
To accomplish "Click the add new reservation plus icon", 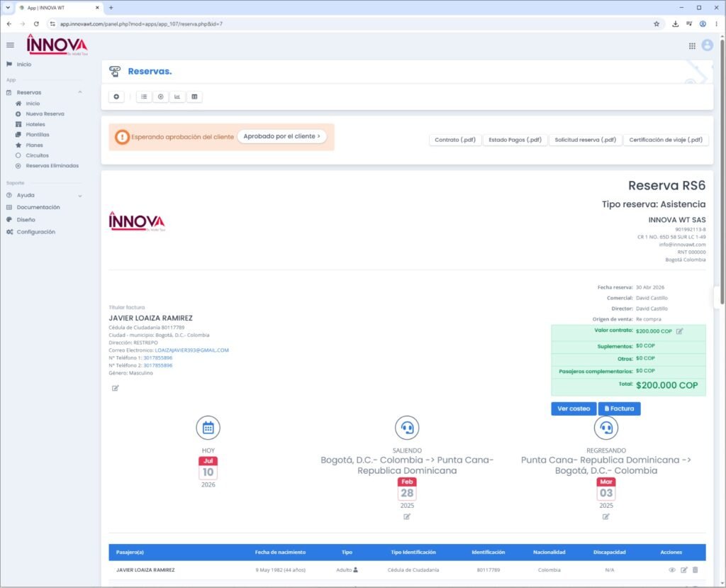I will click(x=116, y=97).
